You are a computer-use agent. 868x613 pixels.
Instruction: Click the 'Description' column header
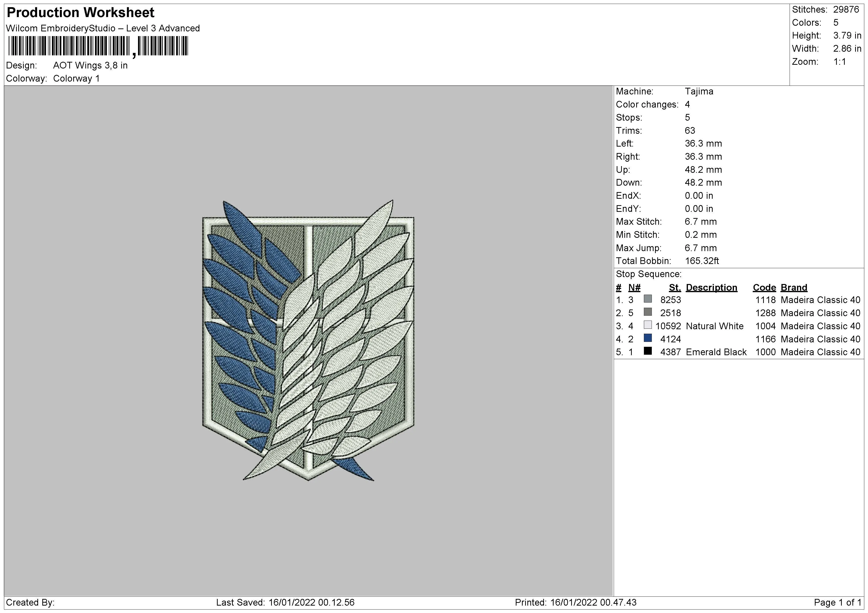pos(711,288)
